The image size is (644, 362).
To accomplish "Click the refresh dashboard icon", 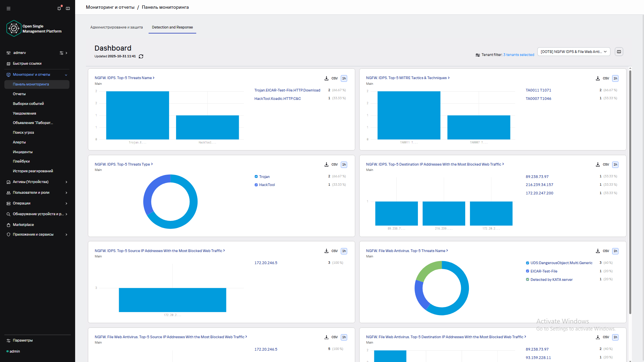I will [x=141, y=56].
